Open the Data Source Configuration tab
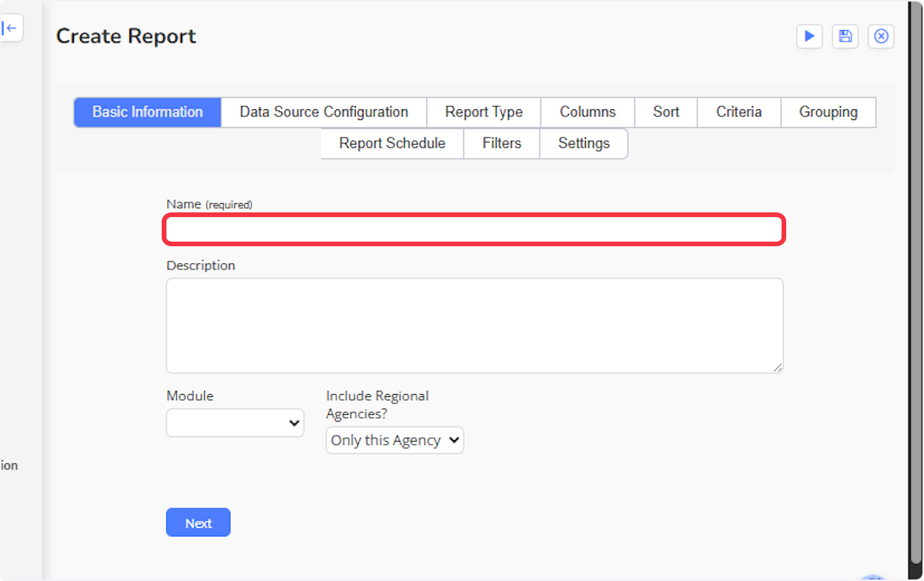The height and width of the screenshot is (581, 924). pos(324,112)
